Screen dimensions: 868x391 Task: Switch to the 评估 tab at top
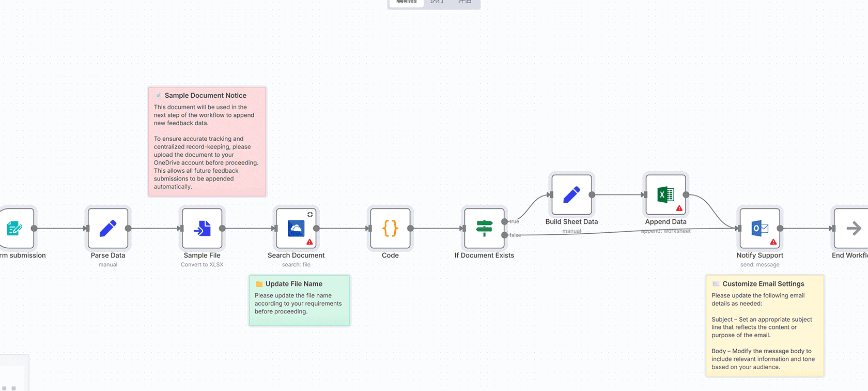point(464,2)
